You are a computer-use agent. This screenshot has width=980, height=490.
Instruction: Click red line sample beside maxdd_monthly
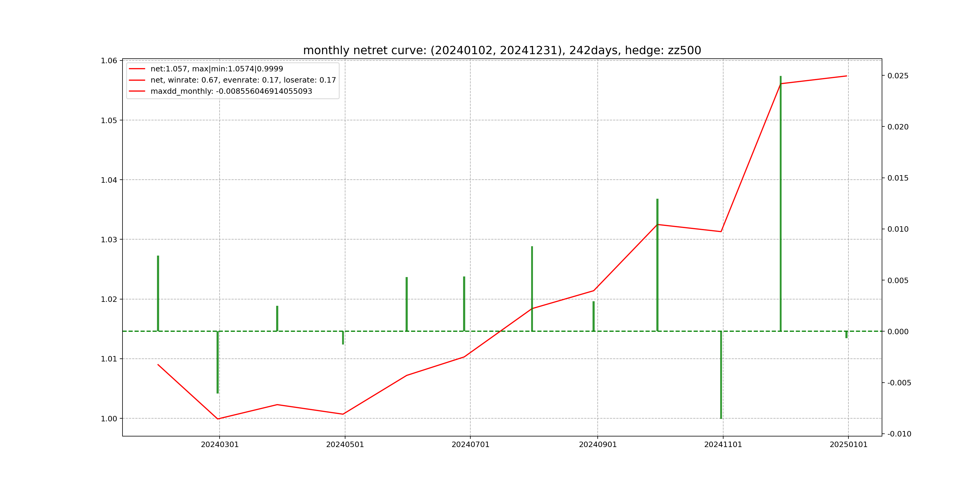(x=137, y=91)
